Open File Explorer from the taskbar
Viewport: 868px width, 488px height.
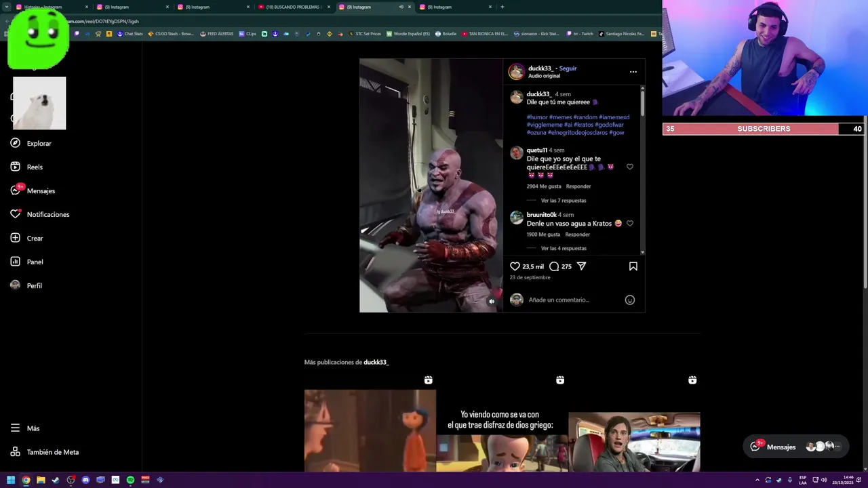(x=41, y=480)
